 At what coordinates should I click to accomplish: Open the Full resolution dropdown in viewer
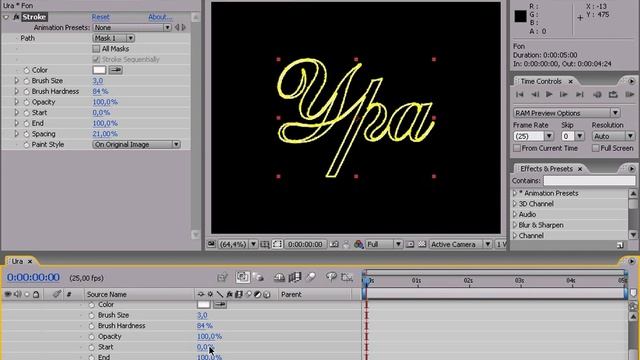384,244
